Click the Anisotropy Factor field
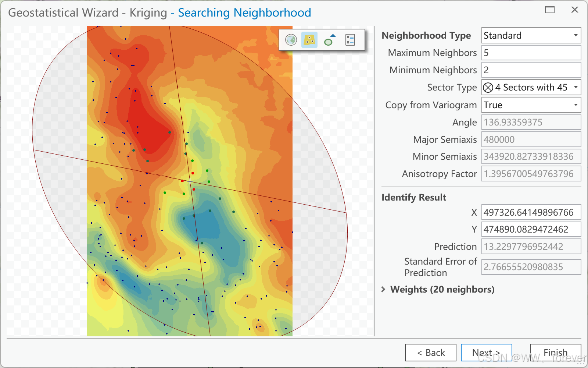 [531, 174]
